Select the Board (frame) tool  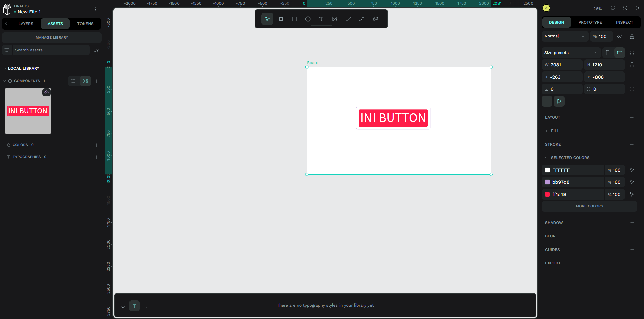pyautogui.click(x=281, y=19)
